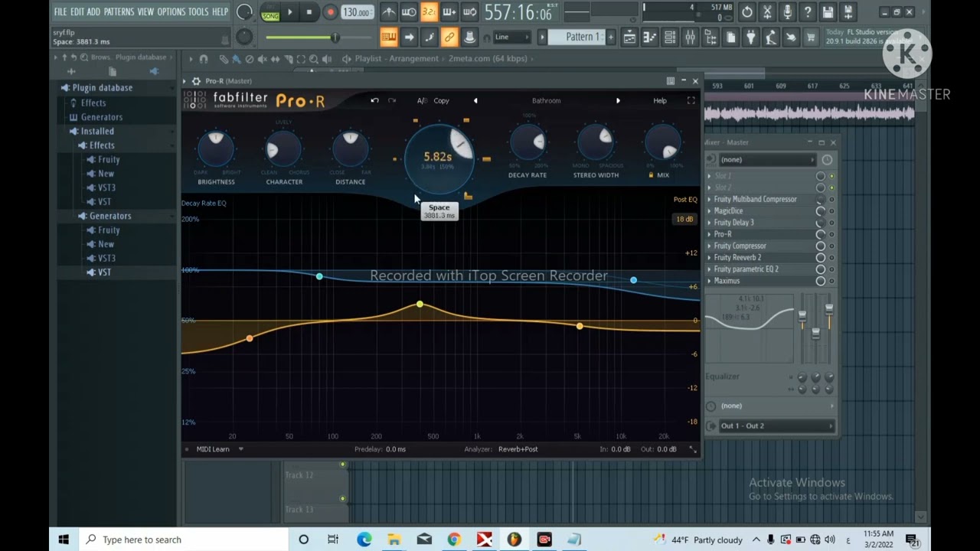Image resolution: width=980 pixels, height=551 pixels.
Task: Toggle Pro-R full screen icon
Action: (x=691, y=100)
